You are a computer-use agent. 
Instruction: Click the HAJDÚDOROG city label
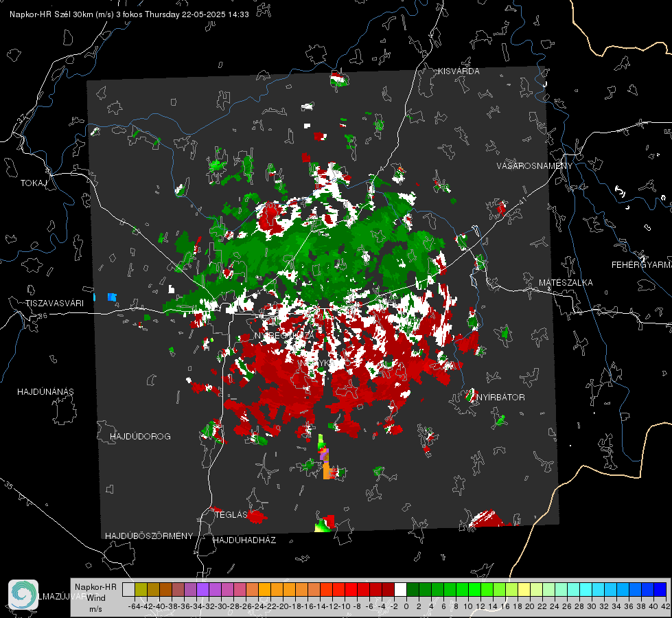(140, 436)
